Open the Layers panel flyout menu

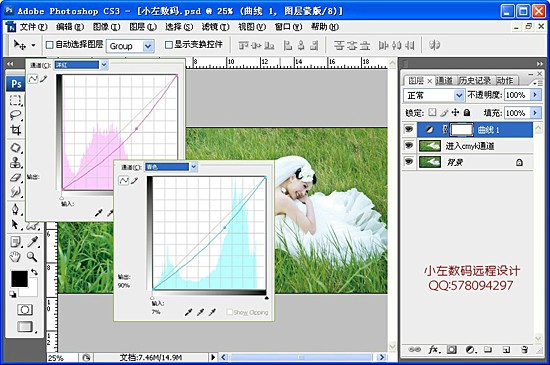coord(537,83)
